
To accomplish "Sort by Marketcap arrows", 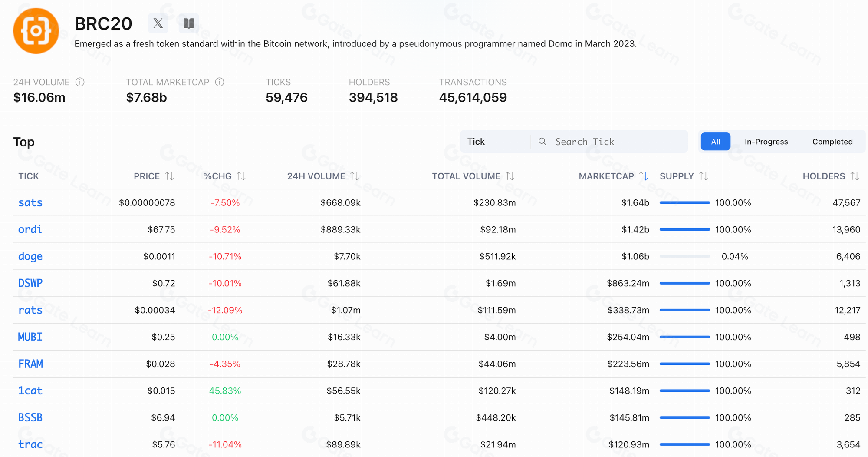I will (x=644, y=176).
